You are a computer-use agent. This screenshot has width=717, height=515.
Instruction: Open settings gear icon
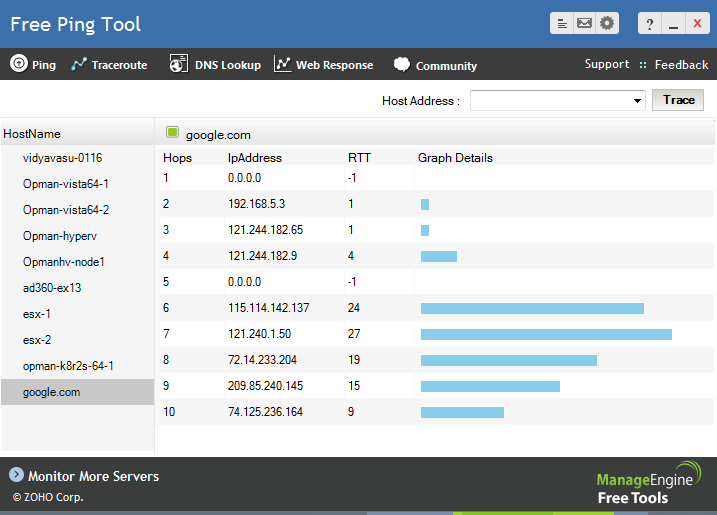click(607, 23)
